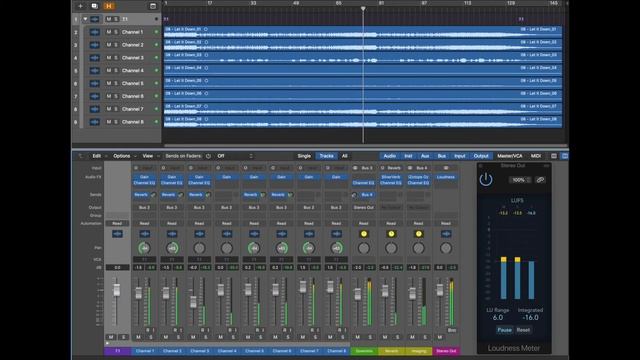Switch mixer to Single view
Image resolution: width=640 pixels, height=360 pixels.
click(x=304, y=156)
